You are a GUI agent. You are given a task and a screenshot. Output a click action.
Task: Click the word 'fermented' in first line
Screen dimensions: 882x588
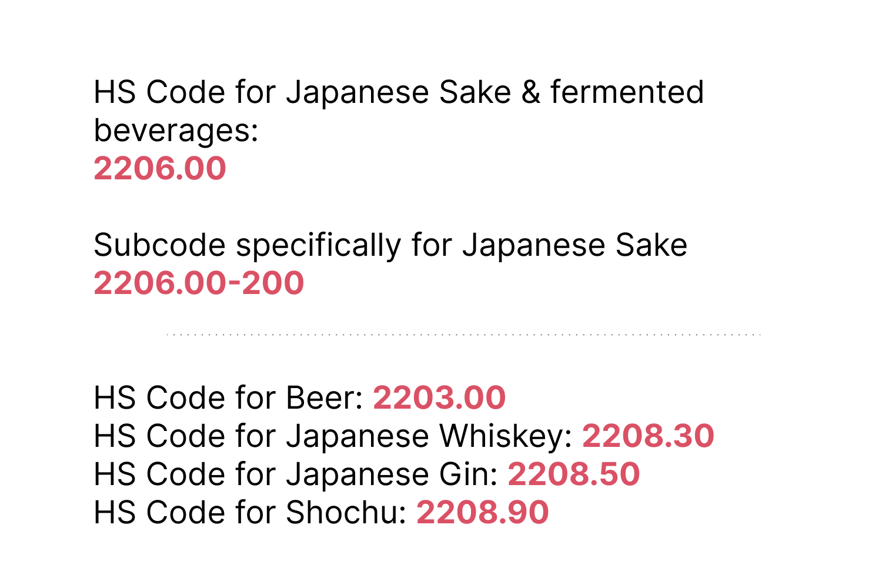point(627,92)
